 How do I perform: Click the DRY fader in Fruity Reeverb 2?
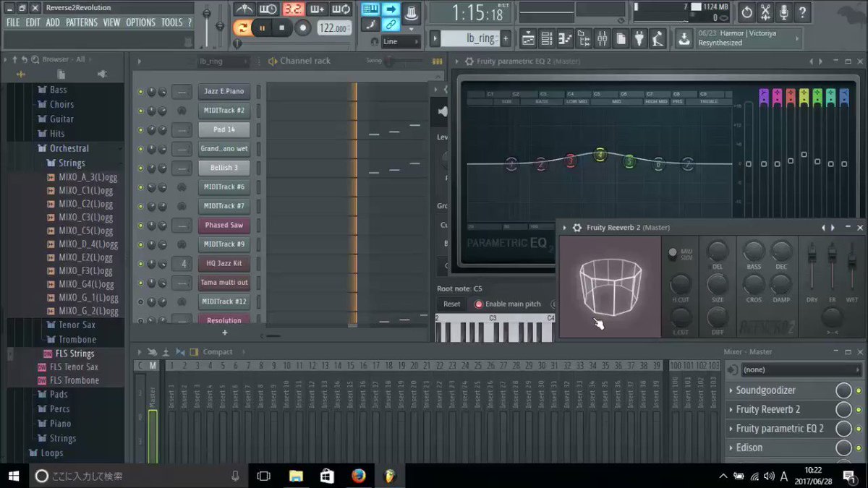coord(812,254)
